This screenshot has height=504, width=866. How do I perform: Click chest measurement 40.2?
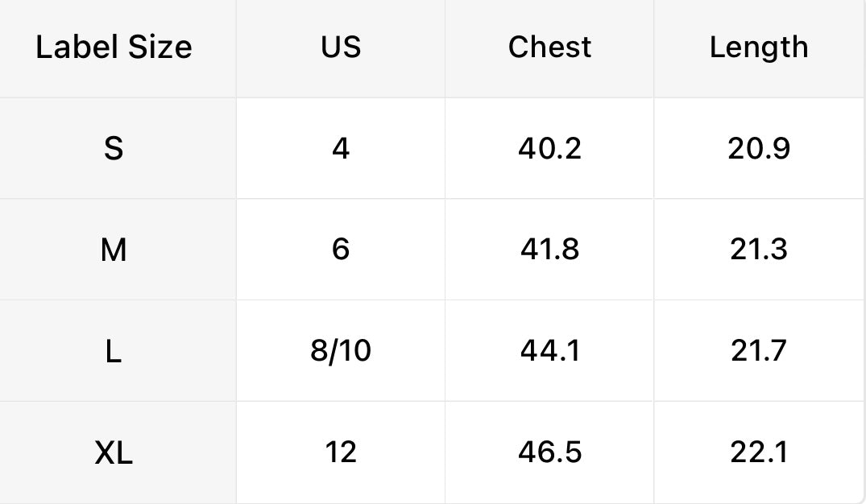coord(549,149)
